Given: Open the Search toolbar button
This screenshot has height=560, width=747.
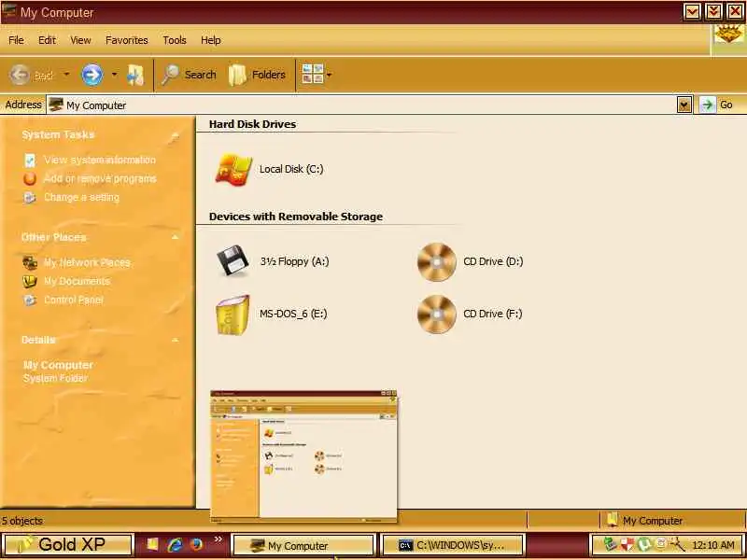Looking at the screenshot, I should click(x=189, y=75).
